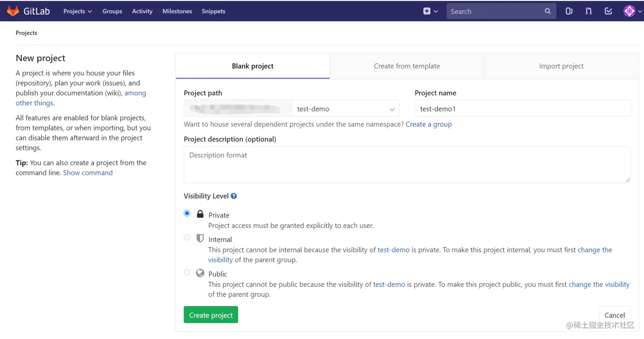The image size is (644, 339).
Task: Click the green Create project button
Action: [x=211, y=315]
